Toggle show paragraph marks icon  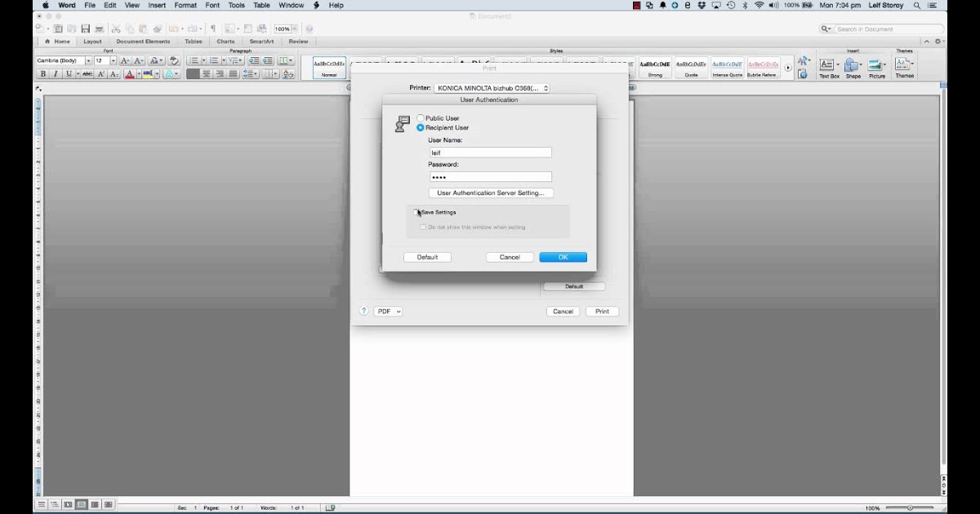(213, 29)
